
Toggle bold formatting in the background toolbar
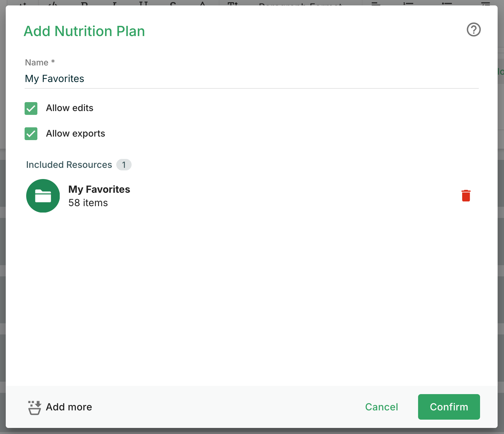pos(84,3)
